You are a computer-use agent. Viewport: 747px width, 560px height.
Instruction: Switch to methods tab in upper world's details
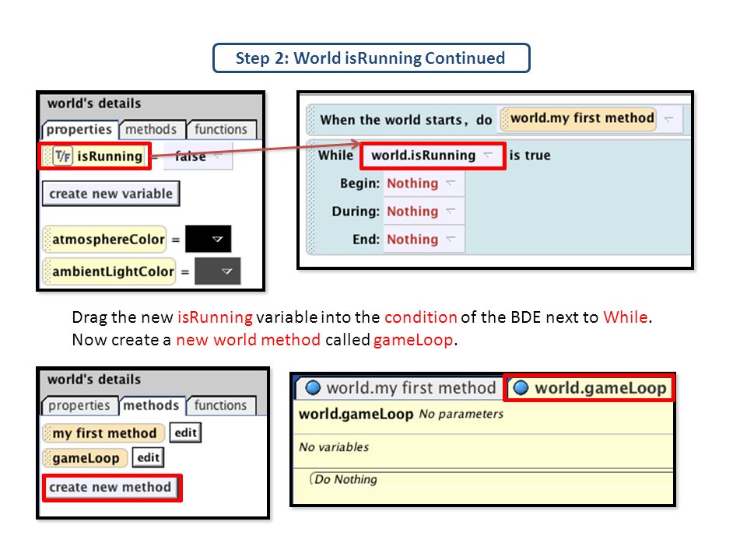pyautogui.click(x=151, y=130)
